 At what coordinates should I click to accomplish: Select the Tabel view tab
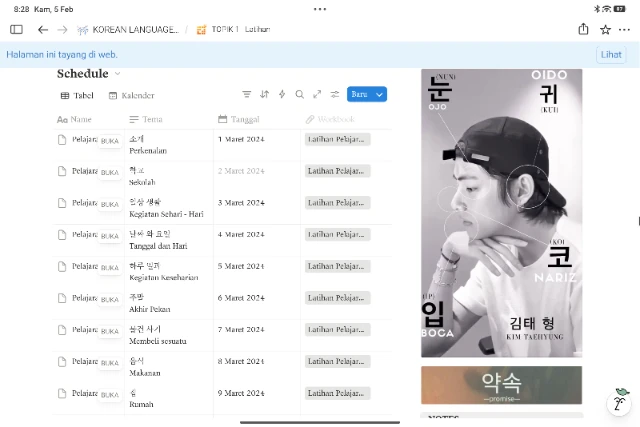coord(77,96)
